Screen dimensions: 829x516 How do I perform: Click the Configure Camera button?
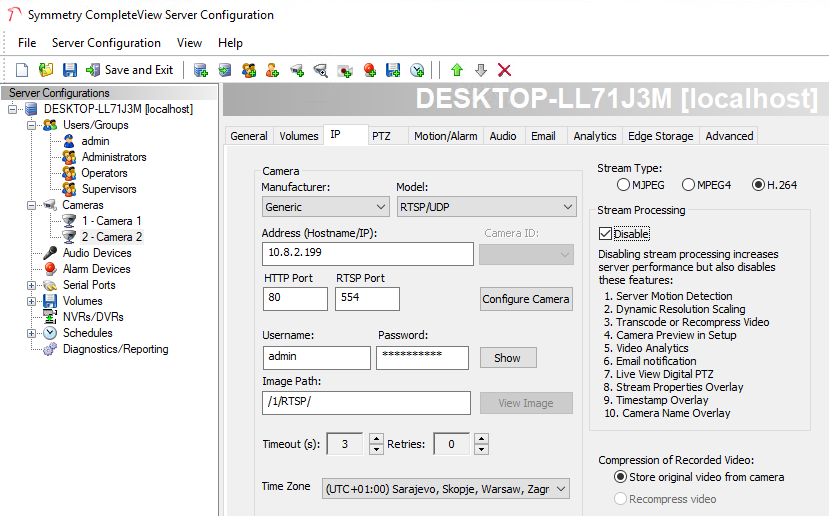tap(526, 299)
